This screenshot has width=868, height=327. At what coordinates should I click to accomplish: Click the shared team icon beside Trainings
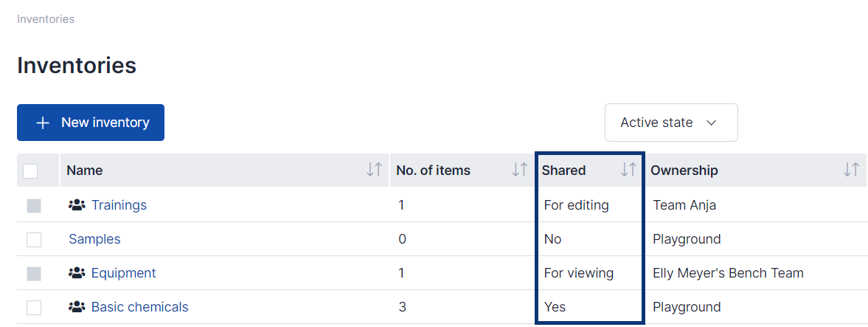tap(77, 205)
